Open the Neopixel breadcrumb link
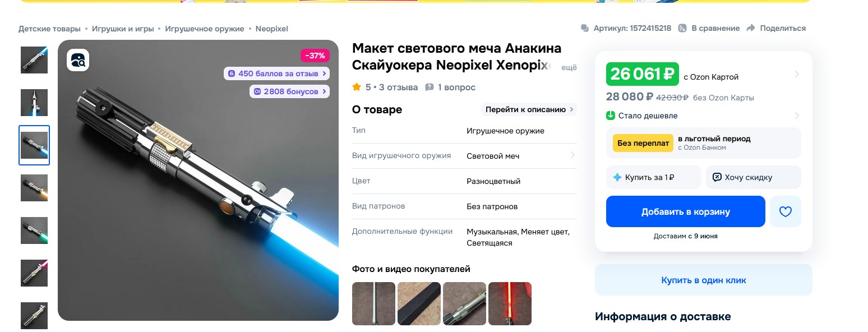Image resolution: width=868 pixels, height=332 pixels. click(272, 29)
